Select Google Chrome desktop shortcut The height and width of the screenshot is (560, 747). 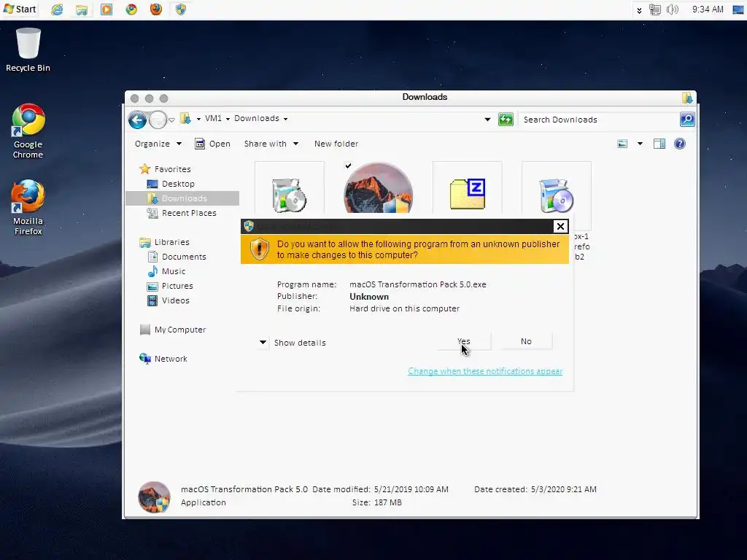click(x=28, y=131)
